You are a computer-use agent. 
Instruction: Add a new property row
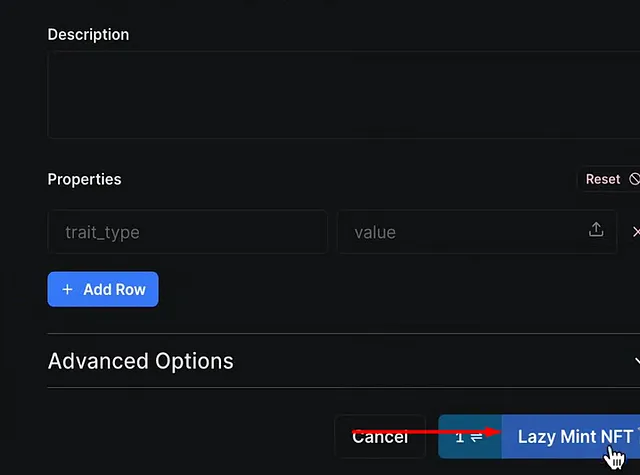coord(103,289)
